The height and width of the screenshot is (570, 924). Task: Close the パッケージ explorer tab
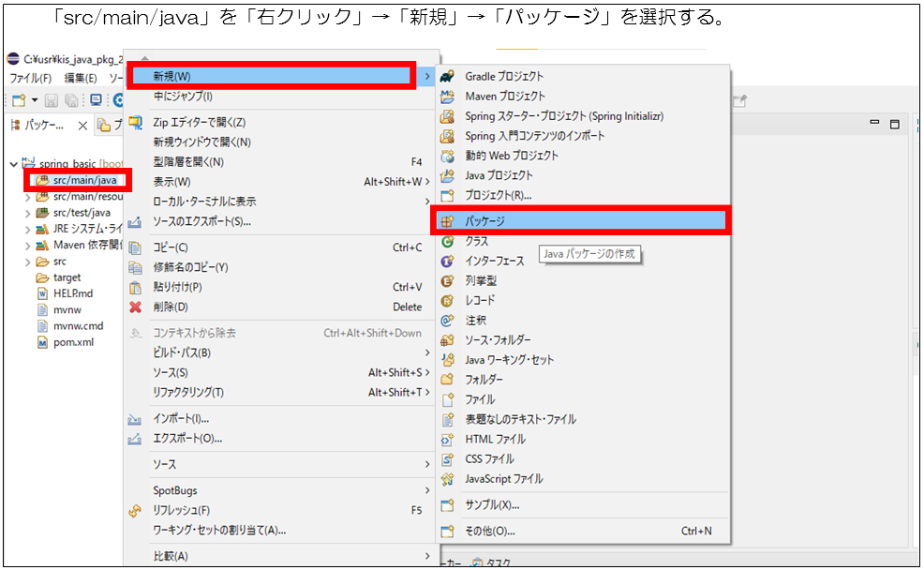(82, 126)
